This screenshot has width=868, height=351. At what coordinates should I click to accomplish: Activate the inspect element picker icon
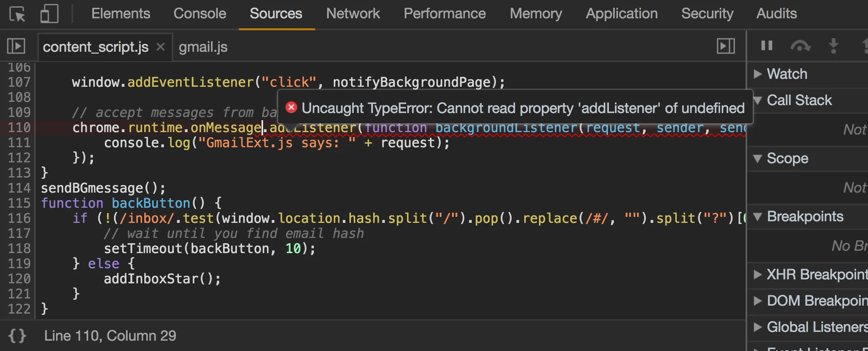tap(17, 14)
